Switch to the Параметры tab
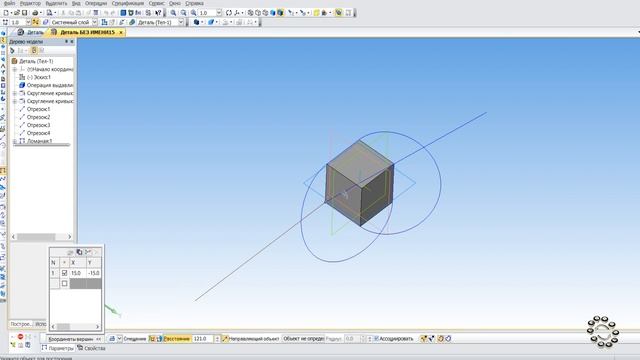Screen dimensions: 640x360 58,348
